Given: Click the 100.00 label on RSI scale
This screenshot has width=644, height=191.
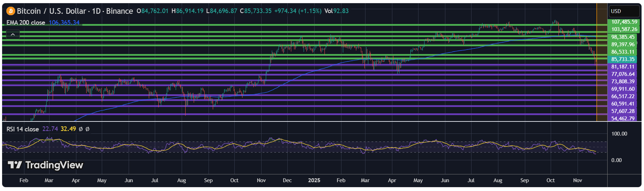Looking at the screenshot, I should (x=619, y=134).
